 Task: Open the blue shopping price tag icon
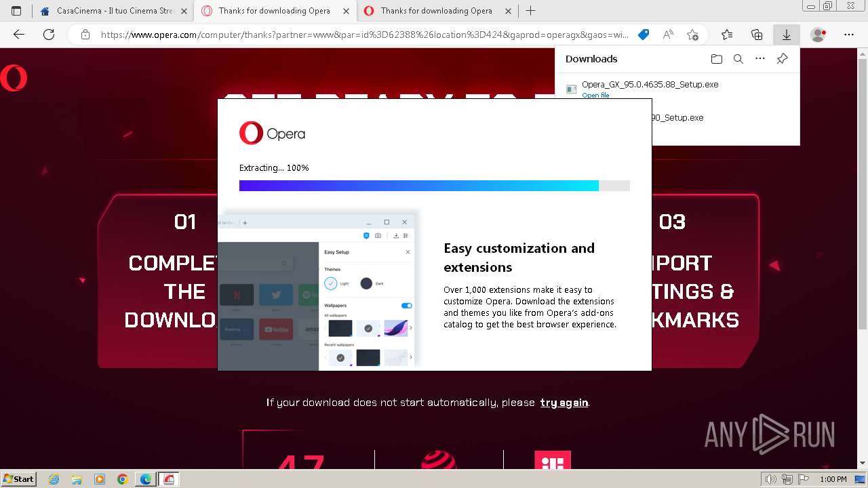[x=644, y=35]
